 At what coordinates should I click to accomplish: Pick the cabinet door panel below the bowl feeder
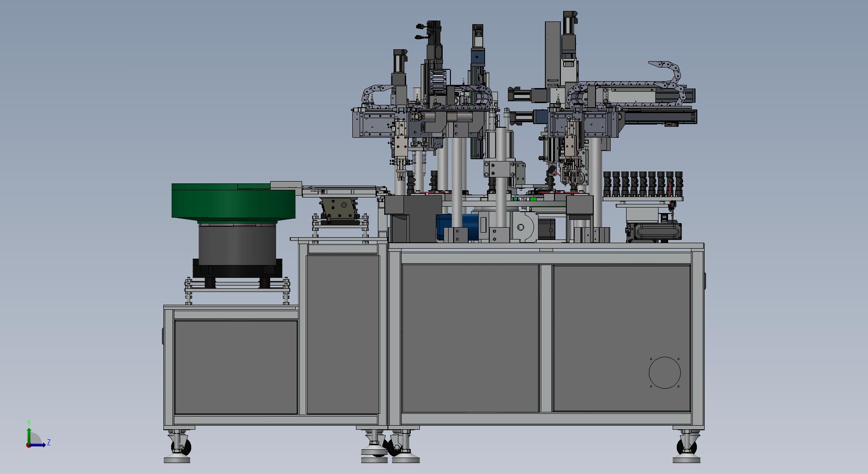[x=235, y=367]
